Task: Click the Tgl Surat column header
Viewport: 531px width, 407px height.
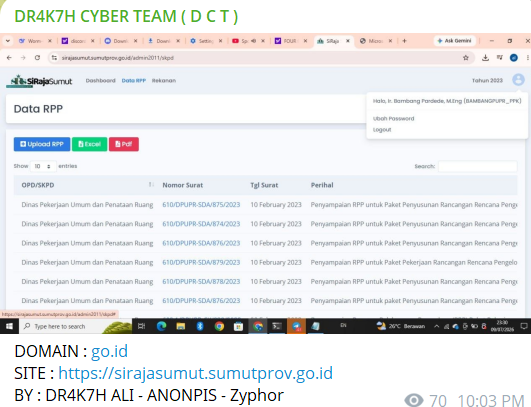Action: [264, 185]
